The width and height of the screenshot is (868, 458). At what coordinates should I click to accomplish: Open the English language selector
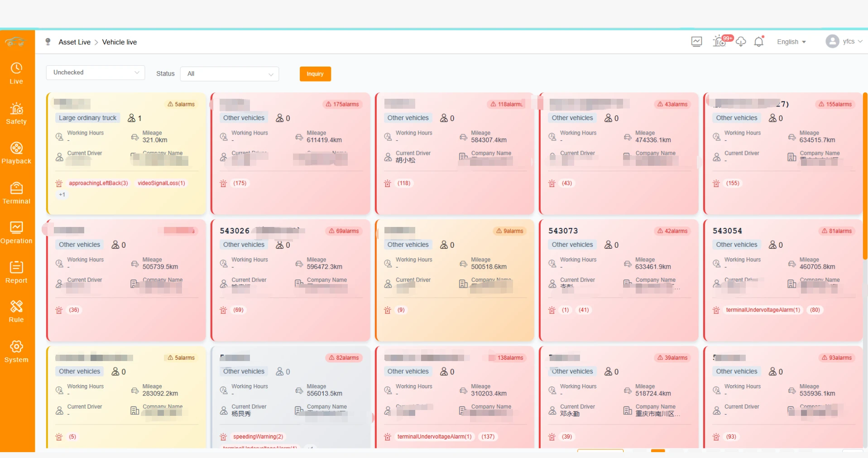click(791, 42)
